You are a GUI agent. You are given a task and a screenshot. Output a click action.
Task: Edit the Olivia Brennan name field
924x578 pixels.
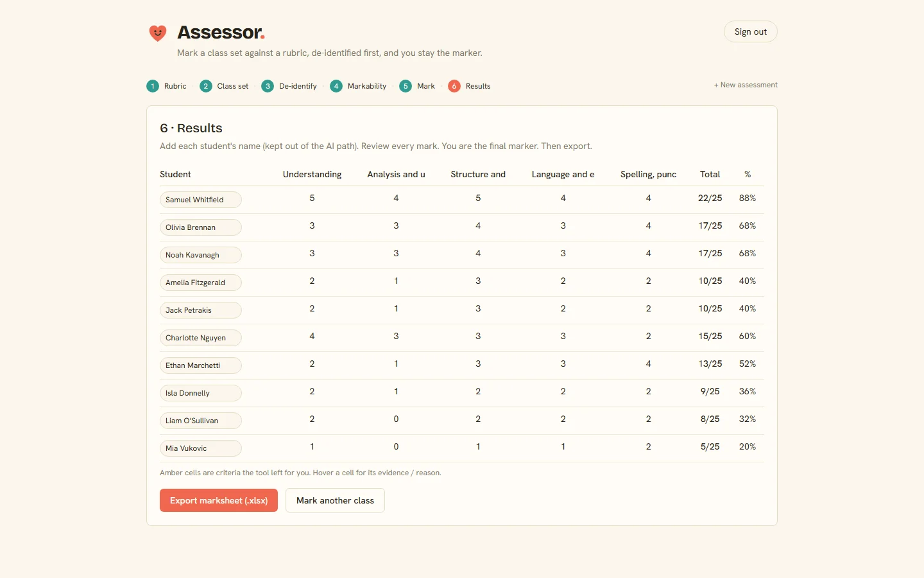pos(201,227)
